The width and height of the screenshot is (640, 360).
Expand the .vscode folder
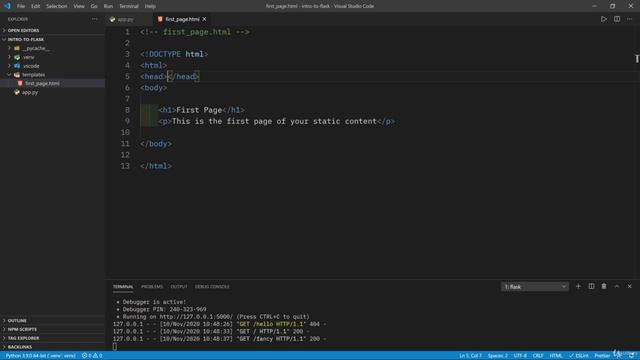pos(31,66)
